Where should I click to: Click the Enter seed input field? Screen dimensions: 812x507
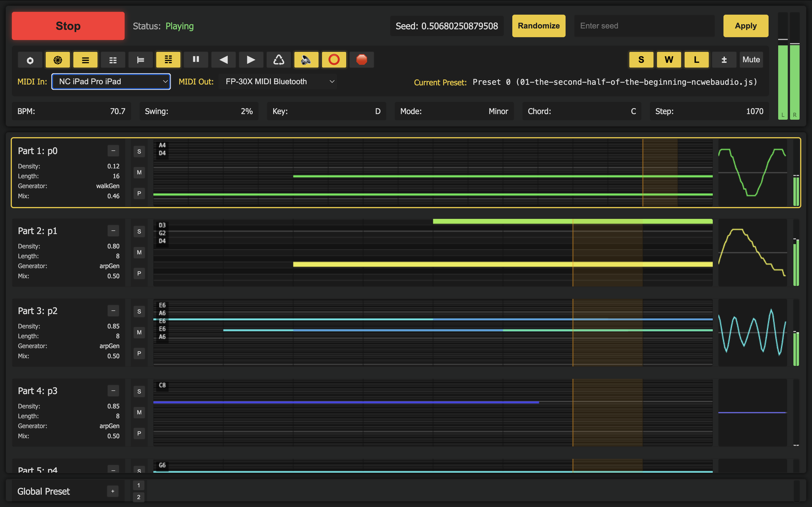point(644,26)
